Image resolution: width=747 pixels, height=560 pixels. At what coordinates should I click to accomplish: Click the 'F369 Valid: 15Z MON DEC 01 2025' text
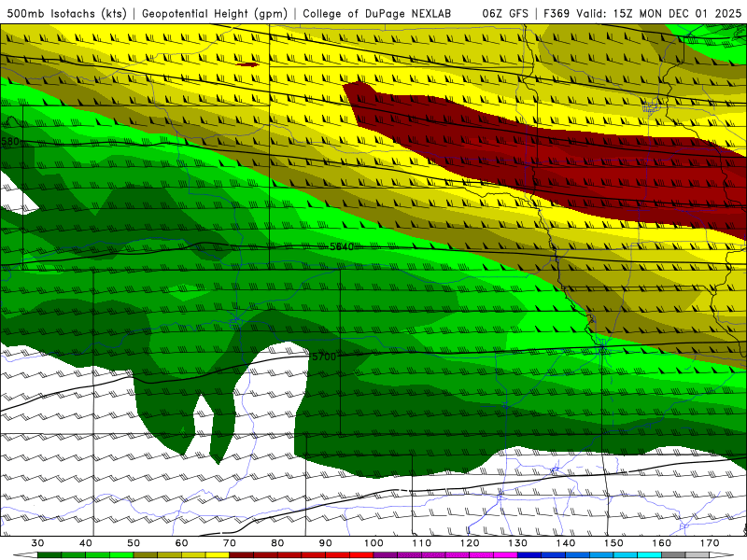(x=642, y=13)
